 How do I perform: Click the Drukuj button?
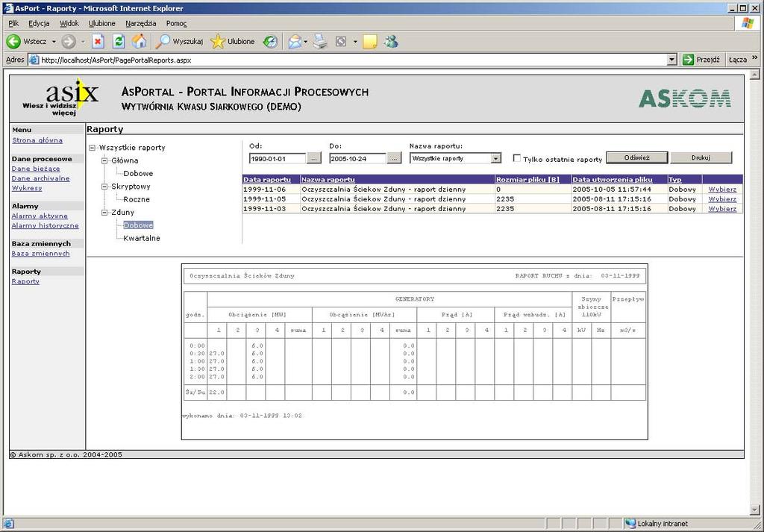(x=701, y=158)
